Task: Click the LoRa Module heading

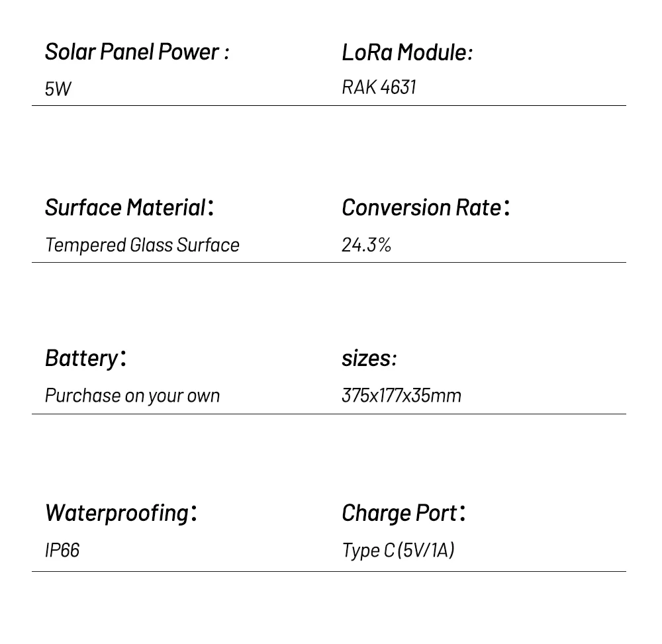Action: point(407,53)
